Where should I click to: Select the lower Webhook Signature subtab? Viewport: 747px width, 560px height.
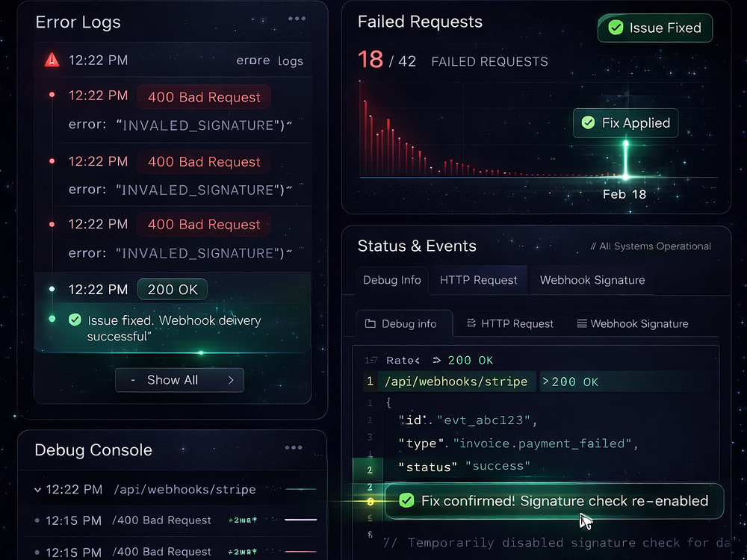coord(632,324)
